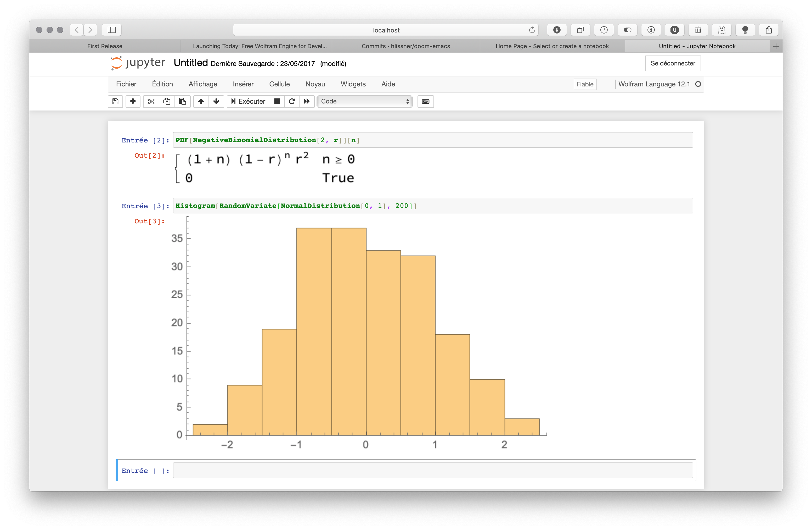Restart the kernel with the circular arrow icon

tap(292, 101)
